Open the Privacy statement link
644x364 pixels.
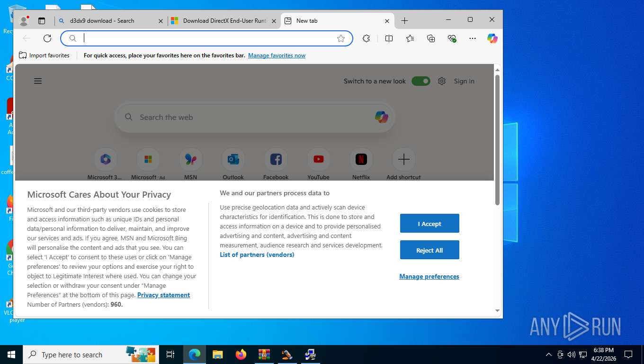pyautogui.click(x=163, y=295)
